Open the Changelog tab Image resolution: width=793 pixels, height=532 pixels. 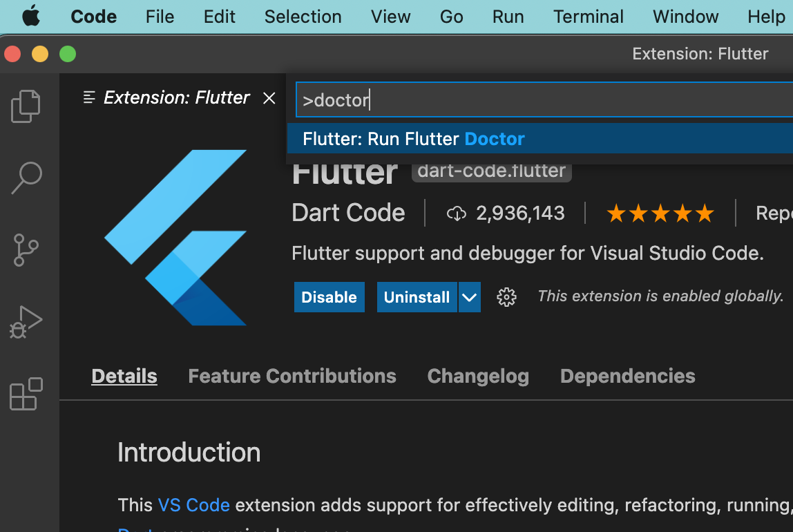478,376
